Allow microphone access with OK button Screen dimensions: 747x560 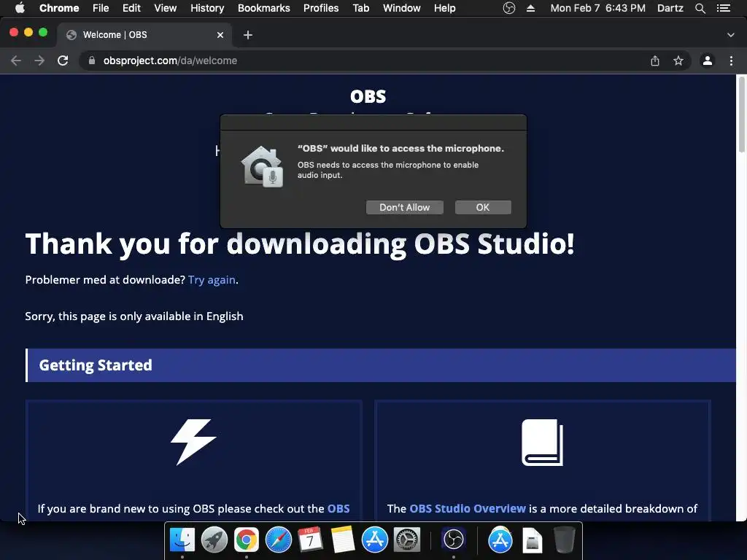point(483,207)
